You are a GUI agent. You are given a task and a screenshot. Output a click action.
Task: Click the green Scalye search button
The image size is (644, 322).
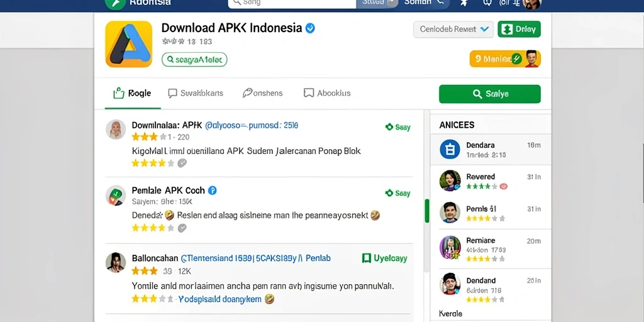click(x=489, y=94)
